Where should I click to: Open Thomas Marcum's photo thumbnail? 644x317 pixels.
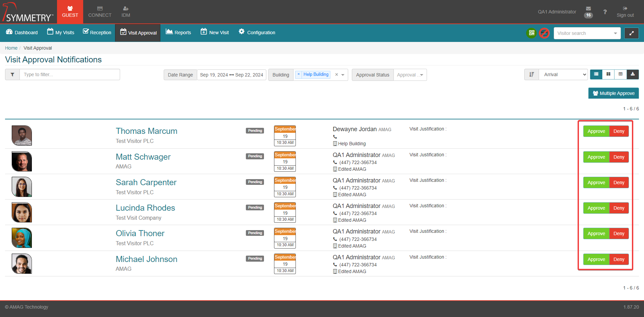click(22, 136)
